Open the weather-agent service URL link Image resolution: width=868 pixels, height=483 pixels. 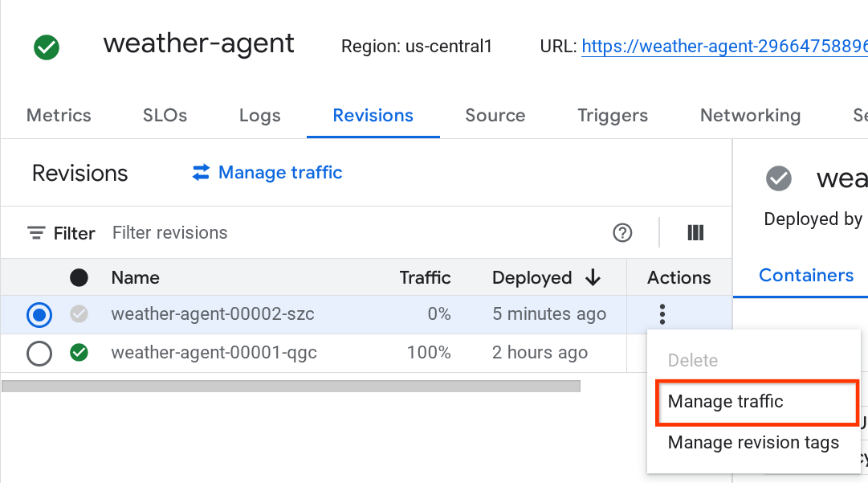[x=723, y=47]
